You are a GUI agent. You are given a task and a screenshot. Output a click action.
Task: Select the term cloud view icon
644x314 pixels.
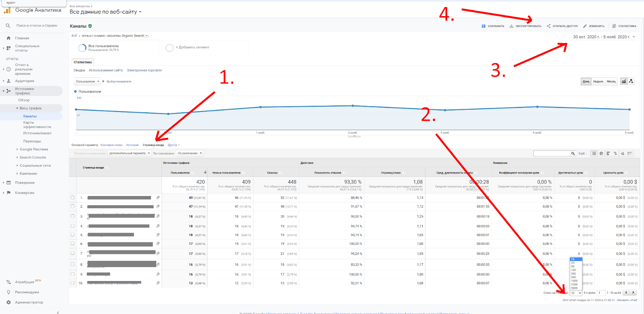623,153
